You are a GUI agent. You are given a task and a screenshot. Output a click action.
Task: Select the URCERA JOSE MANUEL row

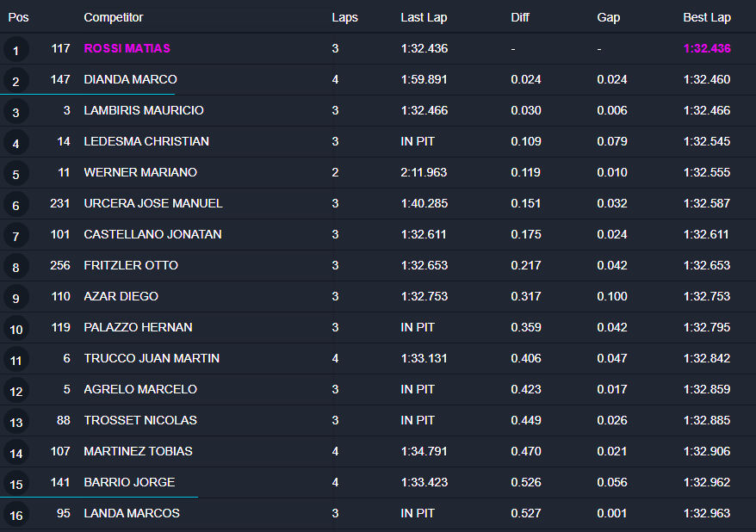click(378, 203)
